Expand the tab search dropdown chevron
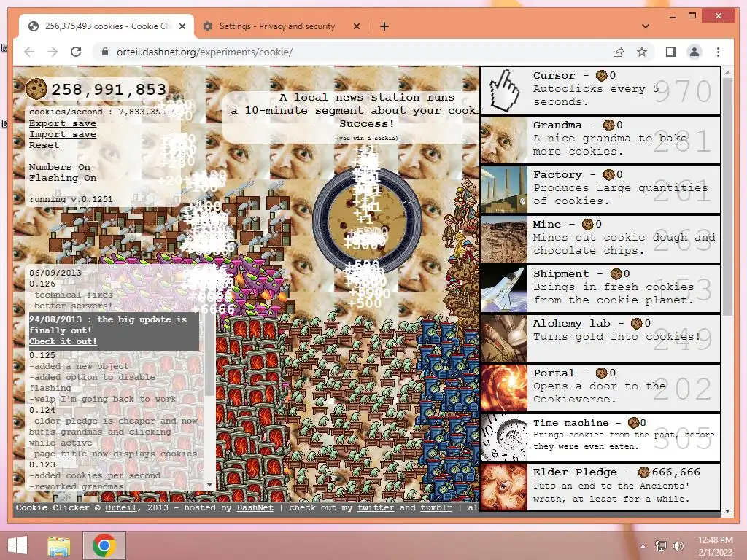 [645, 26]
